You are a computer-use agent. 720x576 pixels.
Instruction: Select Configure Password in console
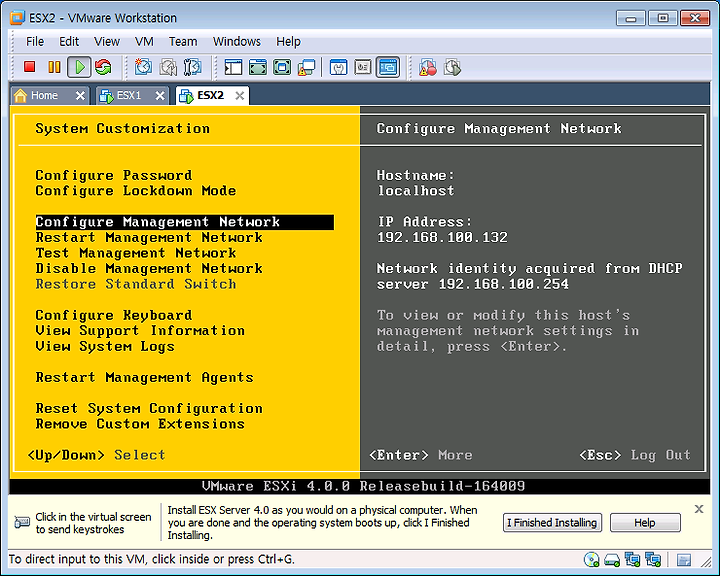click(114, 175)
